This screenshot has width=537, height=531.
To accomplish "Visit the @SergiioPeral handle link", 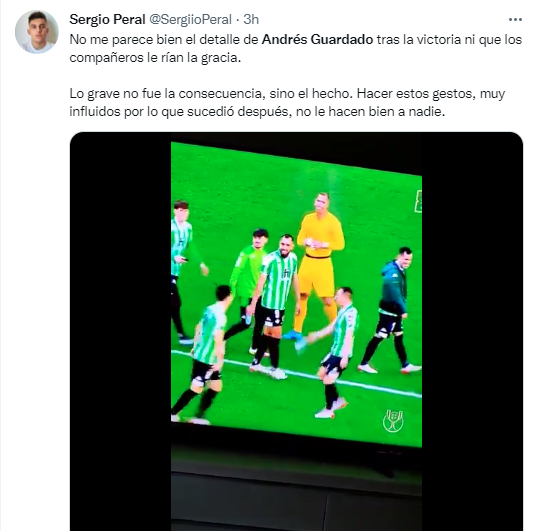I will click(190, 20).
